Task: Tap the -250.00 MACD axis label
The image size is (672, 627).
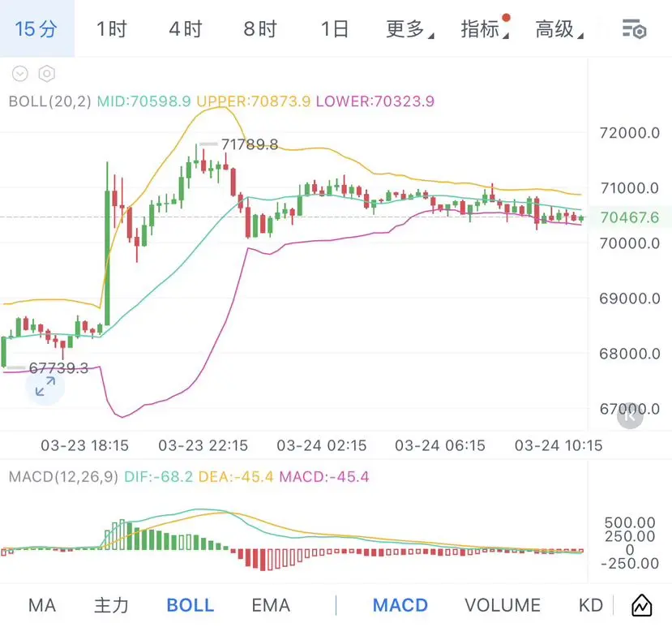Action: 630,563
